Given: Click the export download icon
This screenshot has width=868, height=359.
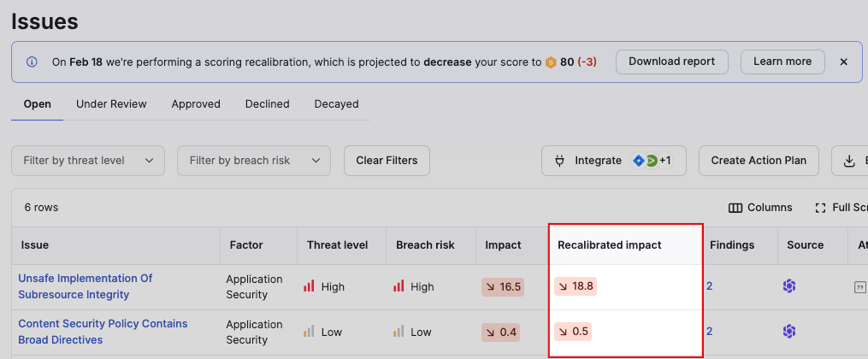Looking at the screenshot, I should 849,161.
